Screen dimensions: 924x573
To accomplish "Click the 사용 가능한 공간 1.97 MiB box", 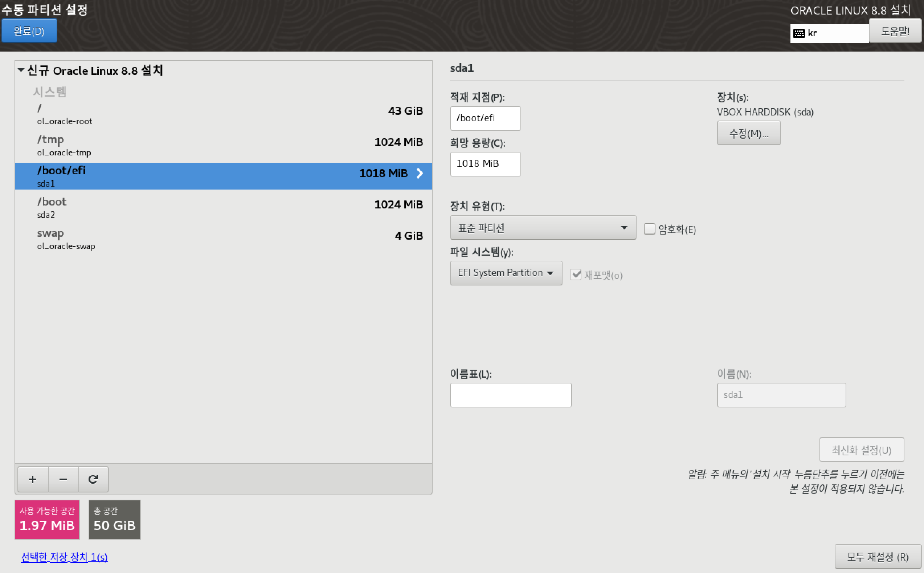I will click(47, 519).
